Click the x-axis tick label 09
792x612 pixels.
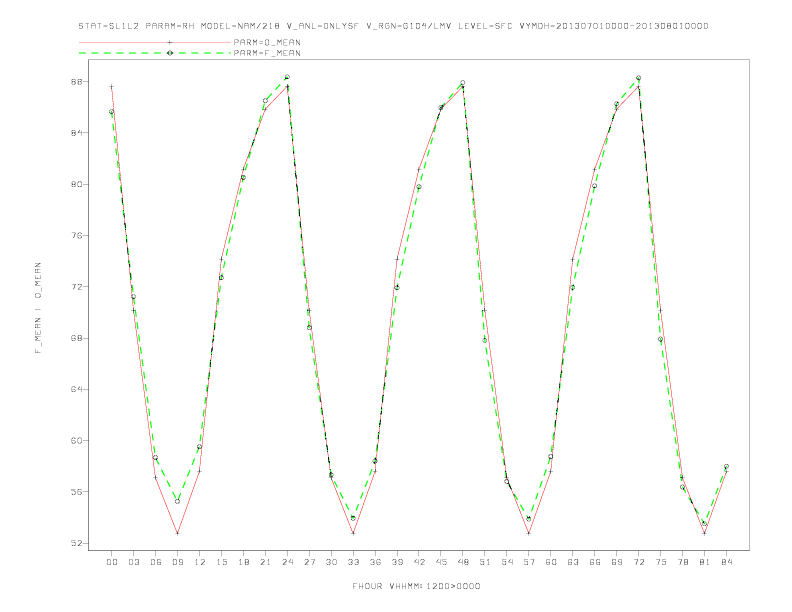click(x=177, y=562)
